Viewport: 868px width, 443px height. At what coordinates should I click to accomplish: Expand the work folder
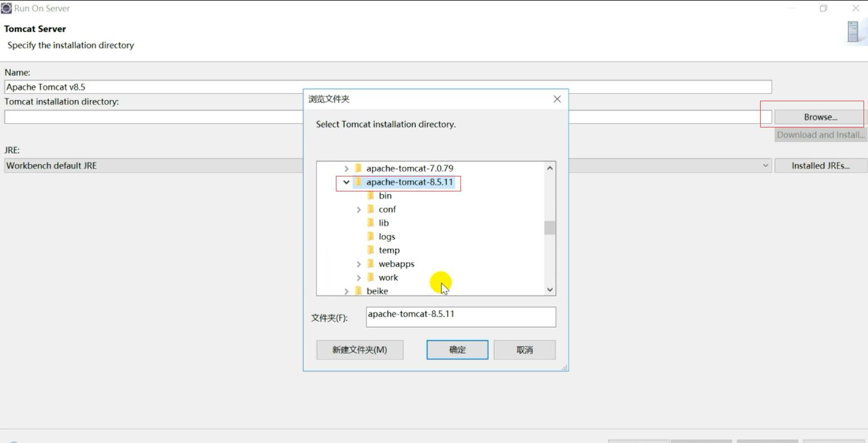click(359, 278)
